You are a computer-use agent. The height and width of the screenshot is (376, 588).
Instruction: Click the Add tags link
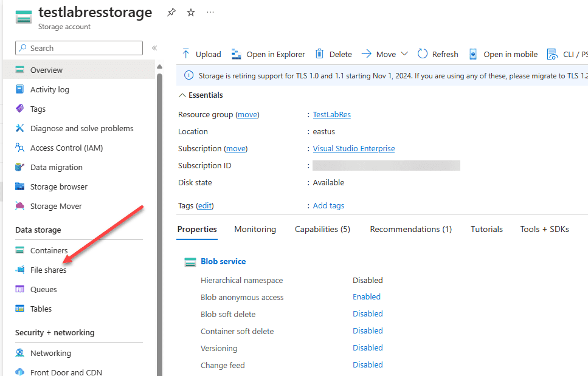click(x=328, y=205)
